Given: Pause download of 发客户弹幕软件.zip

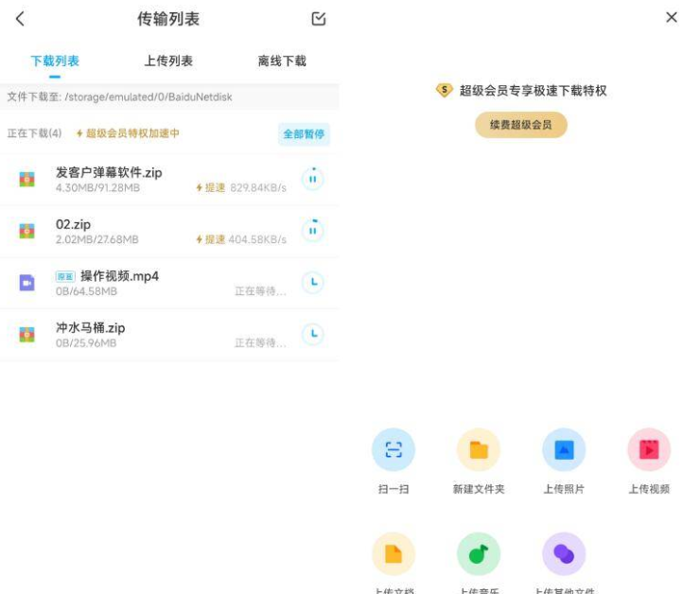Looking at the screenshot, I should point(312,179).
